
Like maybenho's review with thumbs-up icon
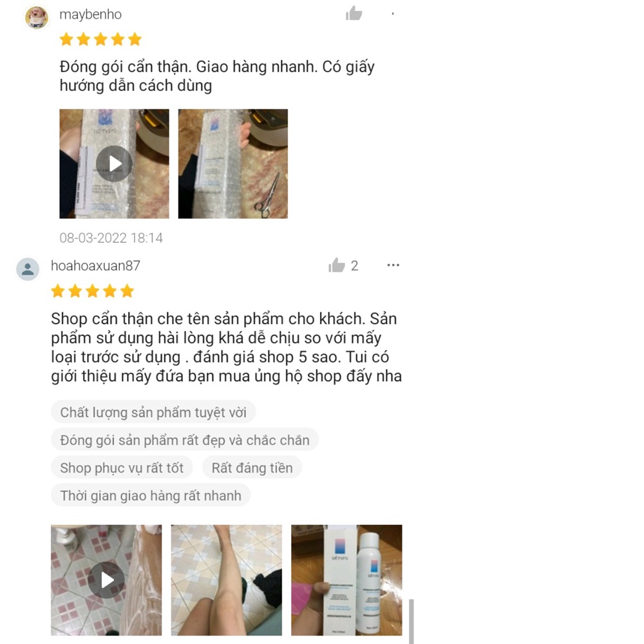click(x=354, y=14)
